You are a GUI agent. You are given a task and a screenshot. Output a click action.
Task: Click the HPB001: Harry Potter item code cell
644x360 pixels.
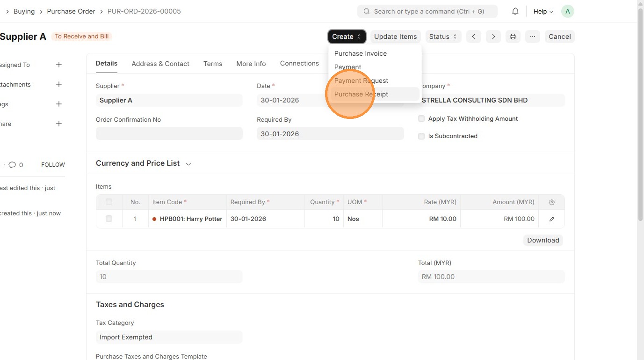pos(188,219)
